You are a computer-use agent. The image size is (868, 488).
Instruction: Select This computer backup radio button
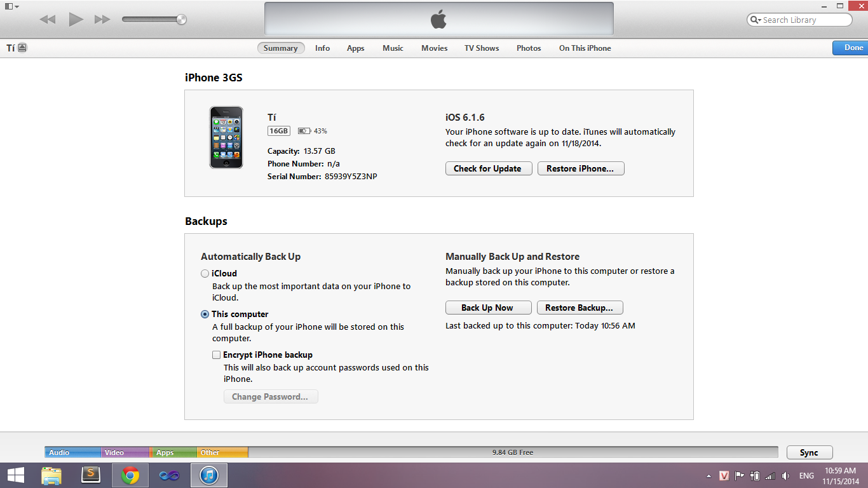205,315
